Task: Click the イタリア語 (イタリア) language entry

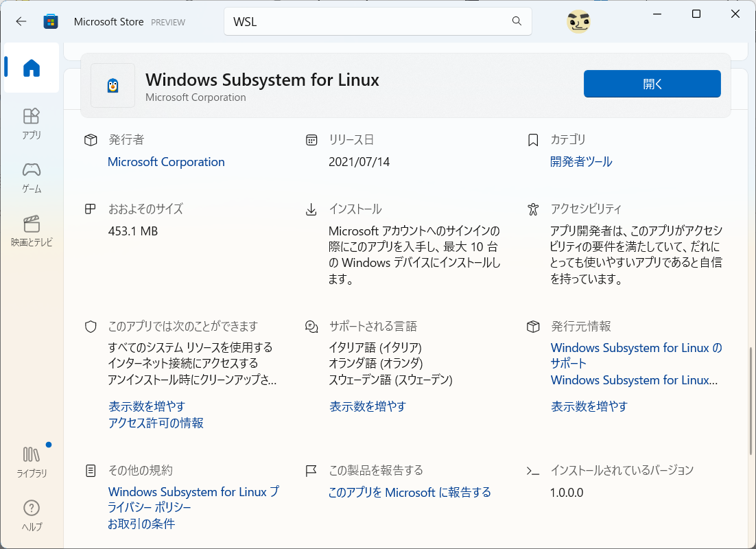Action: tap(375, 347)
